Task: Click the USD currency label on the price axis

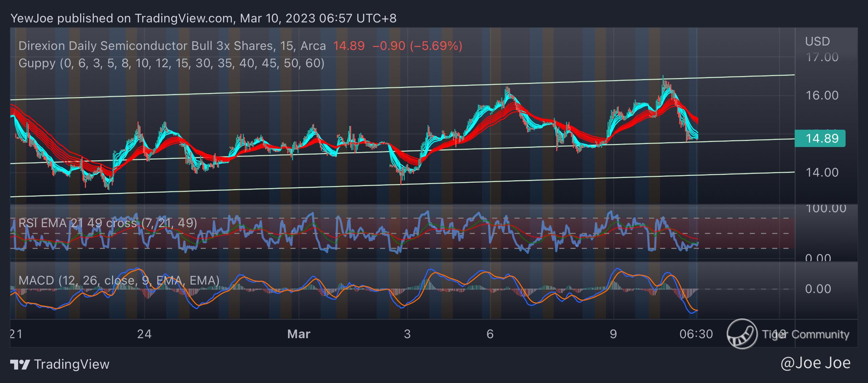Action: pos(817,41)
